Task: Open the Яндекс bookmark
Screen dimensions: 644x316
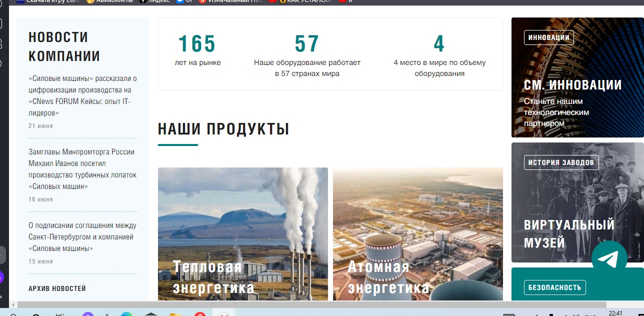Action: pos(153,1)
